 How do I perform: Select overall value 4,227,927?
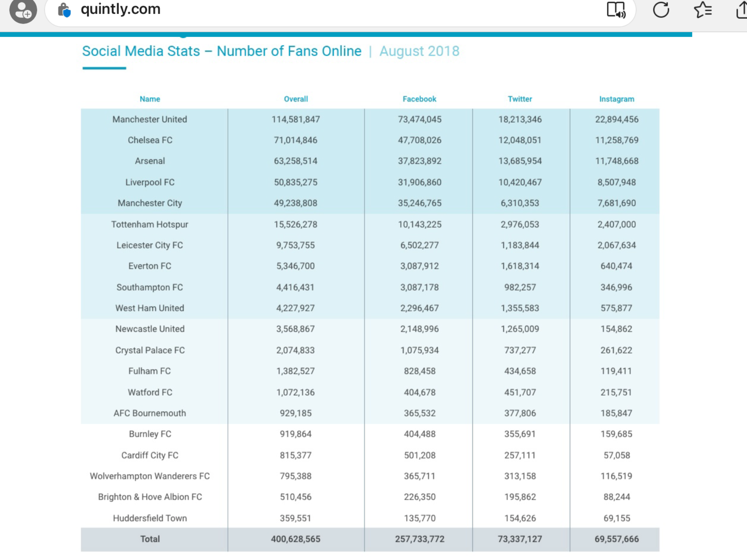point(296,308)
